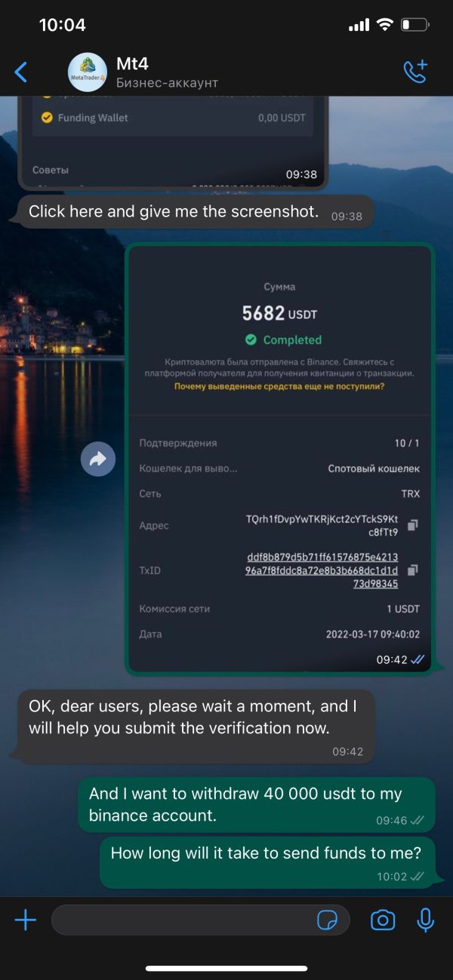The width and height of the screenshot is (453, 980).
Task: Open the underlined TxID hash link
Action: click(x=322, y=570)
